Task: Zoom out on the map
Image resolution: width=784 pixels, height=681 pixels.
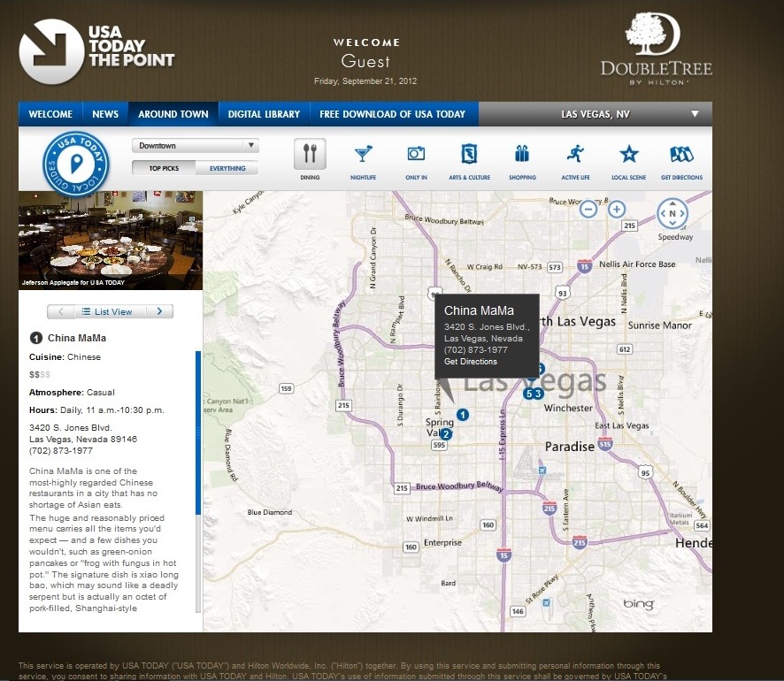Action: coord(588,210)
